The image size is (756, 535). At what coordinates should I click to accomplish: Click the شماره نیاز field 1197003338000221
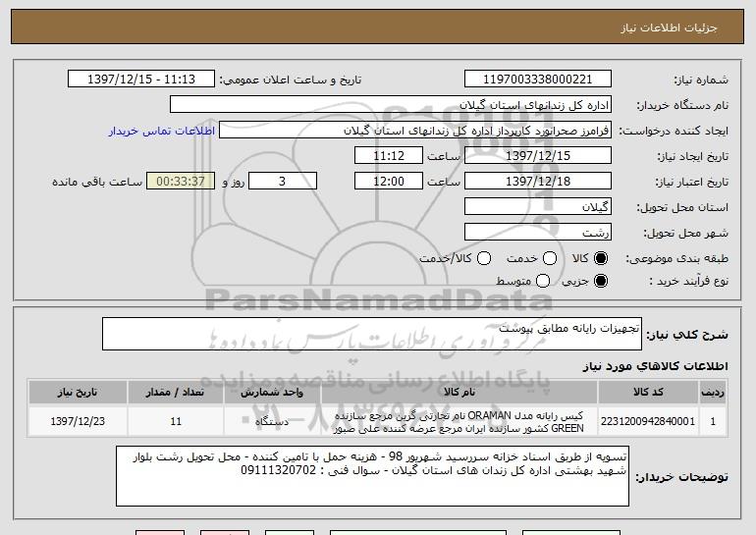point(538,80)
